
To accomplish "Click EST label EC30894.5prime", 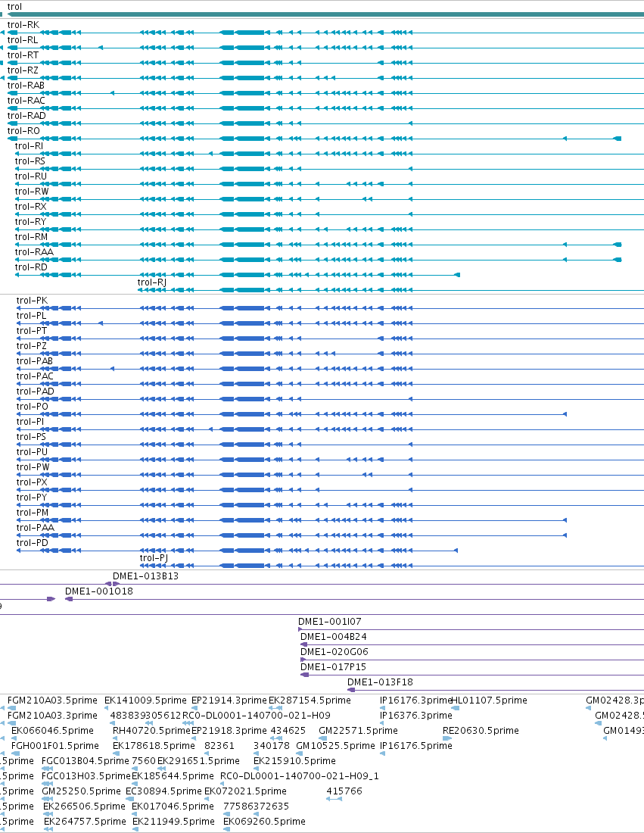I will (163, 791).
